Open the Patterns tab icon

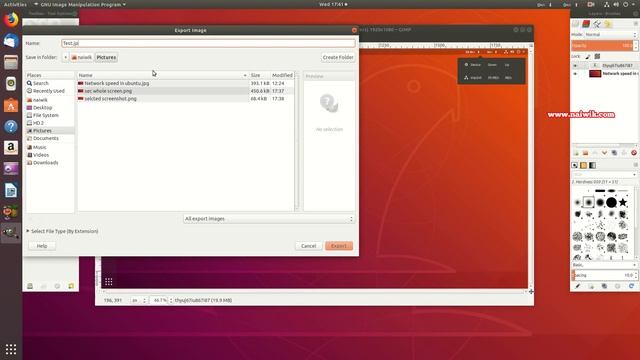[583, 165]
